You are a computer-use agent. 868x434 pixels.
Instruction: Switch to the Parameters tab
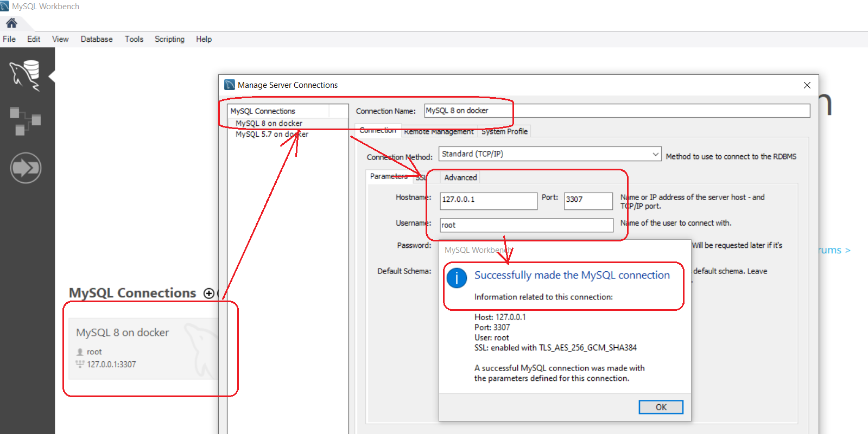coord(389,176)
